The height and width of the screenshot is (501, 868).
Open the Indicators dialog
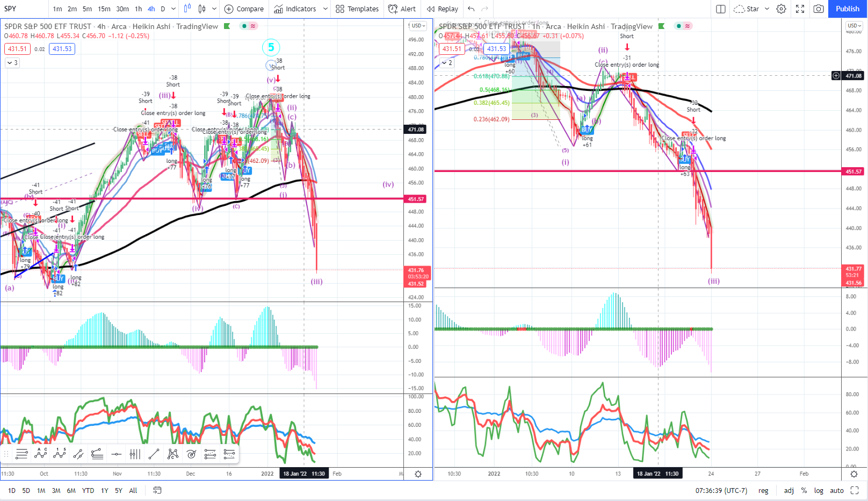[295, 9]
